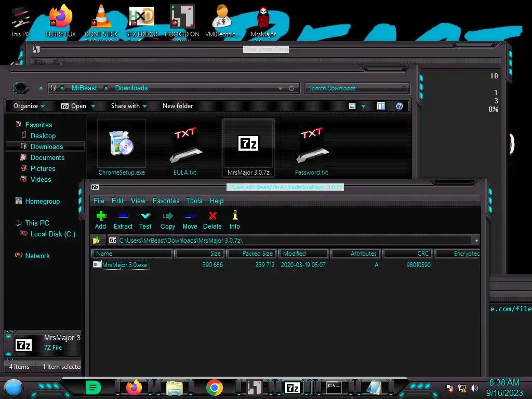Open the 7-Zip Edit menu
The height and width of the screenshot is (399, 532).
coord(117,201)
